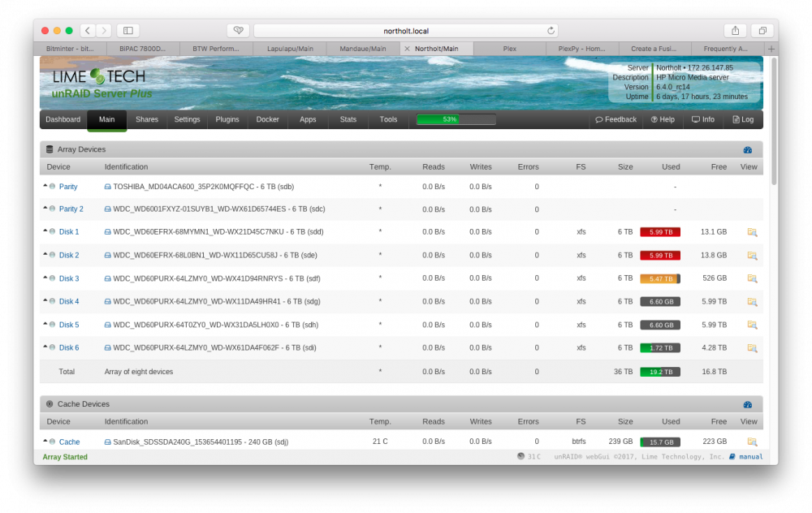Click Disk 3 orange 5.47 TB usage bar

[x=660, y=278]
